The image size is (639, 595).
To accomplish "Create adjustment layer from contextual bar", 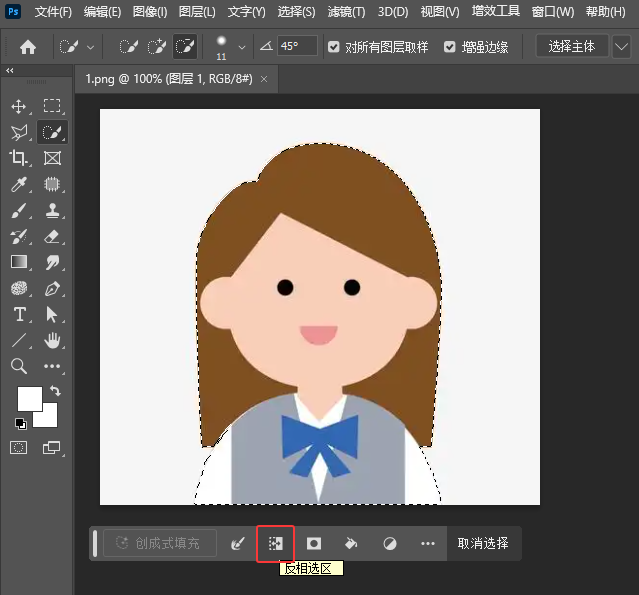I will [390, 543].
